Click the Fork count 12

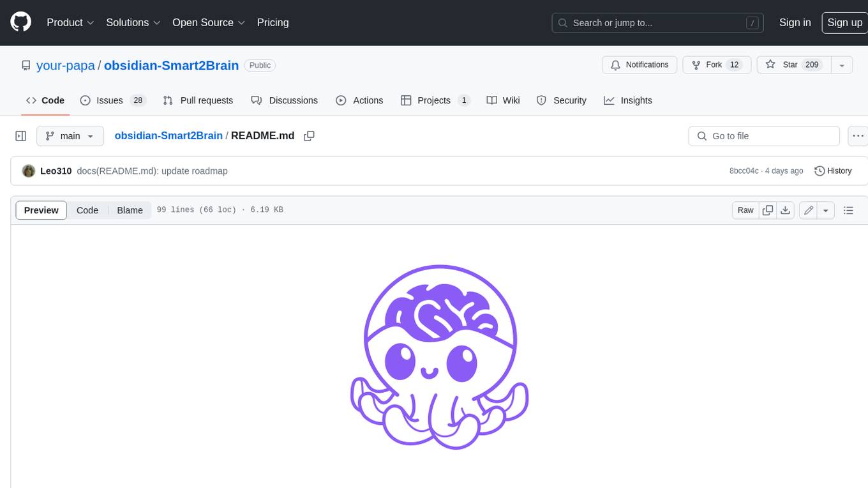[734, 65]
